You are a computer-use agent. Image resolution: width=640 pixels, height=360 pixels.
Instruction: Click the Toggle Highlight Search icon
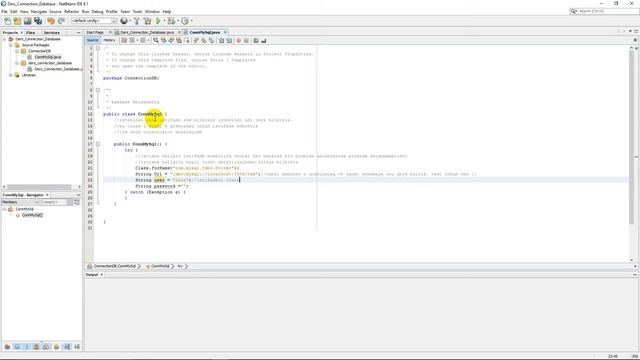click(x=179, y=40)
